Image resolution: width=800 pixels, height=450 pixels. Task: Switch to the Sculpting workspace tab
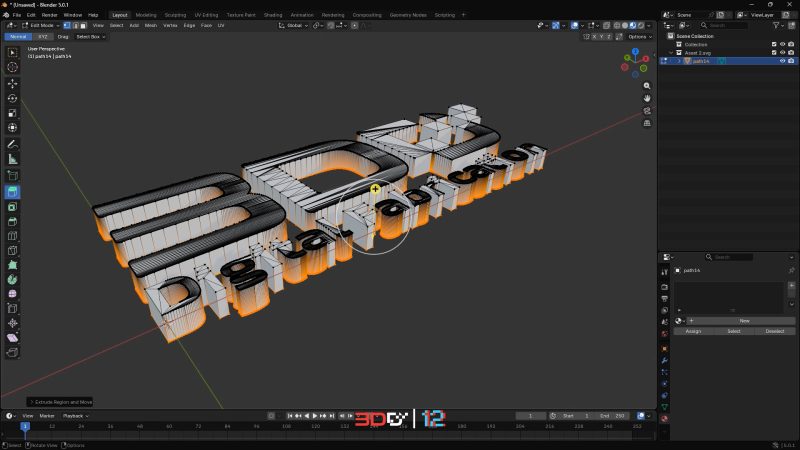point(174,15)
